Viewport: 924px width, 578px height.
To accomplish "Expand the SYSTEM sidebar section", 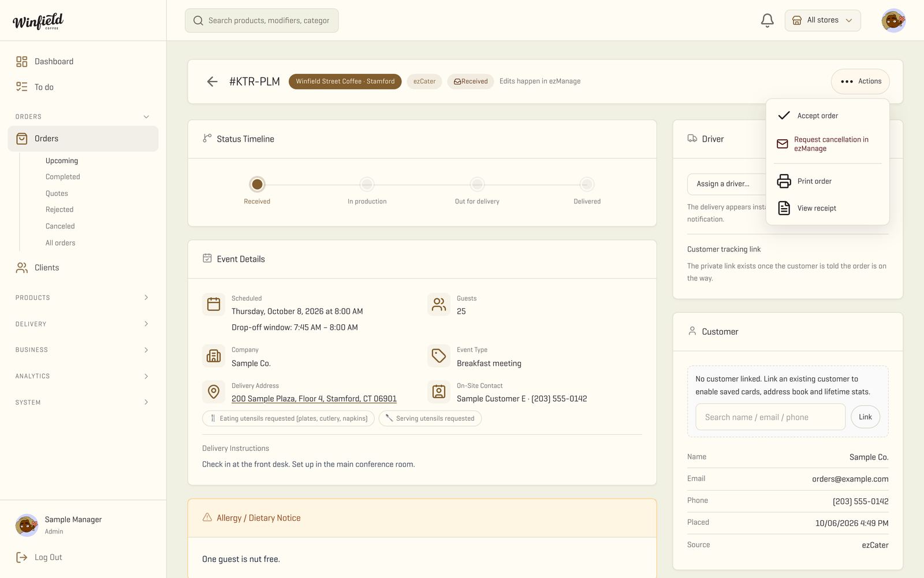I will point(83,402).
